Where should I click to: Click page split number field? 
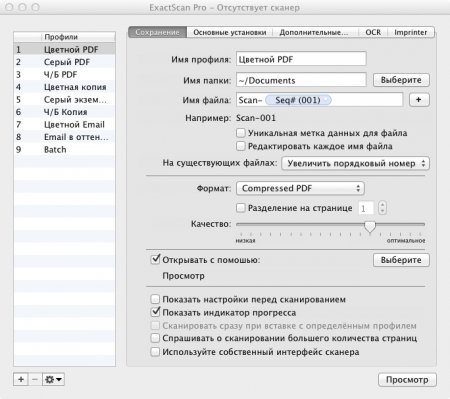366,208
